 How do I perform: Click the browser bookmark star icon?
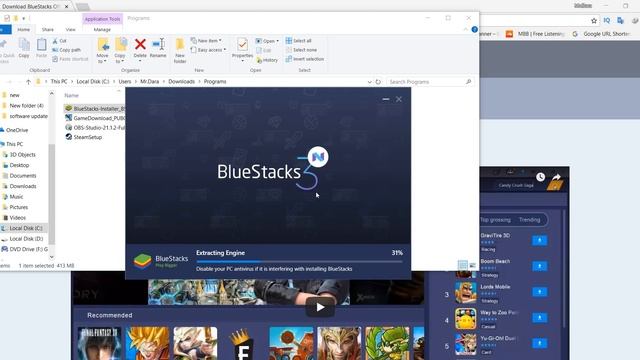[x=594, y=20]
